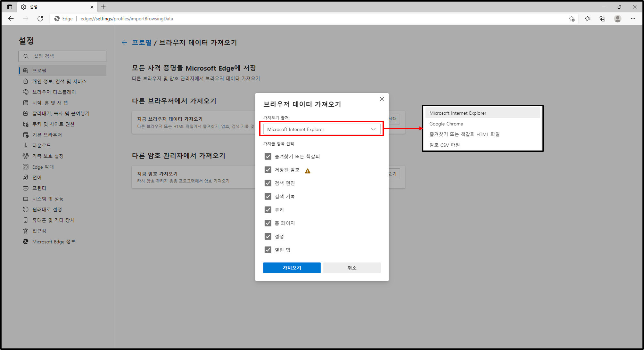Open 가족 보호 설정
Image resolution: width=644 pixels, height=350 pixels.
point(62,156)
